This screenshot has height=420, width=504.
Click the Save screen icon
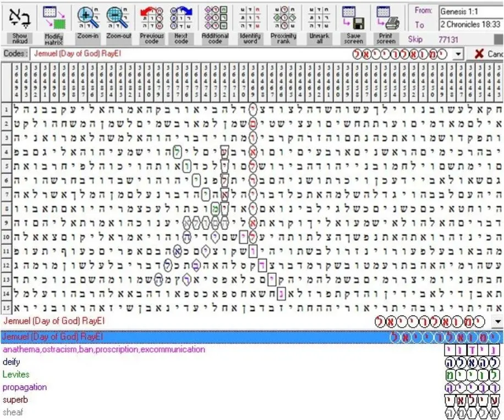tap(353, 18)
